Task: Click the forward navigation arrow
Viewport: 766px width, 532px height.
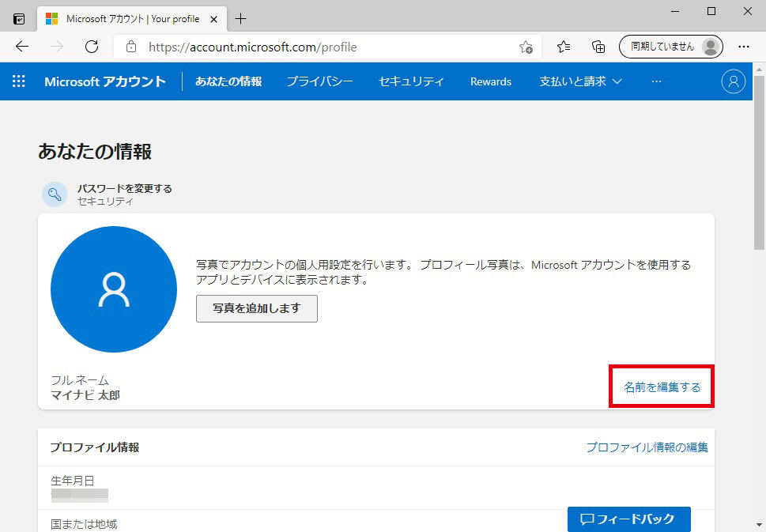Action: (57, 47)
